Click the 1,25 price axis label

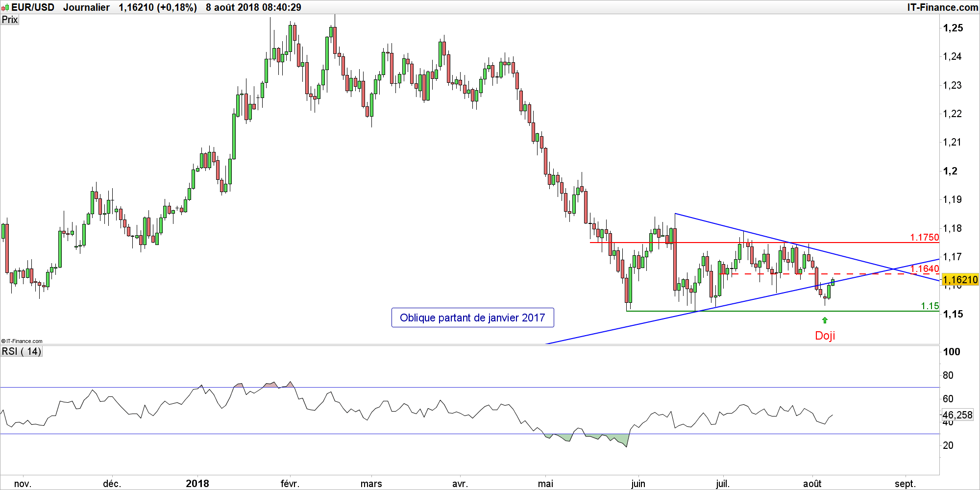pyautogui.click(x=953, y=28)
